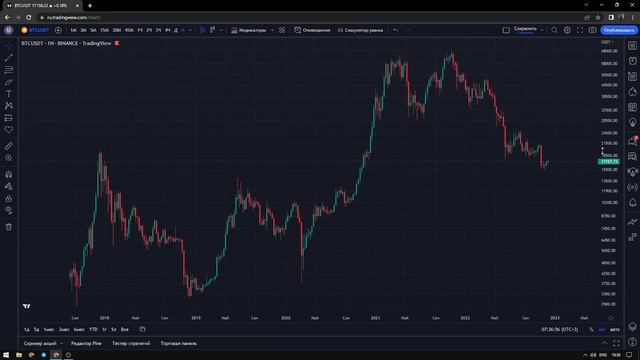
Task: Click the heart icons tool
Action: (x=9, y=130)
